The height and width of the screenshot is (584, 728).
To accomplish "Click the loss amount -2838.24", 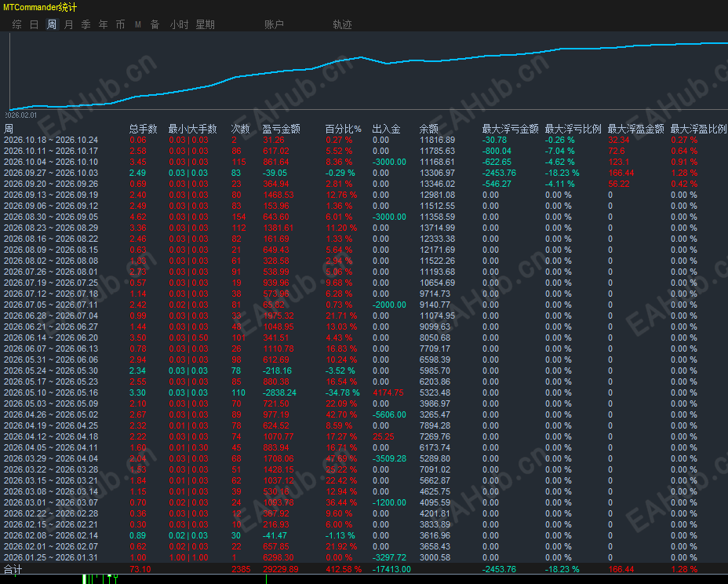I will [279, 392].
